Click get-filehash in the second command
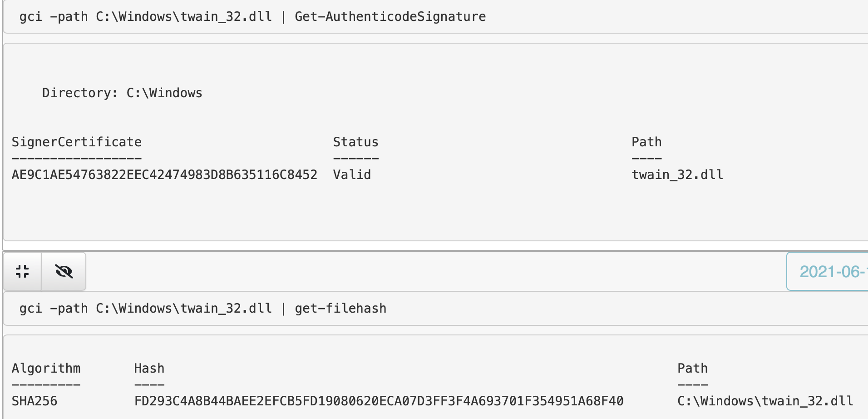The width and height of the screenshot is (868, 419). tap(340, 309)
